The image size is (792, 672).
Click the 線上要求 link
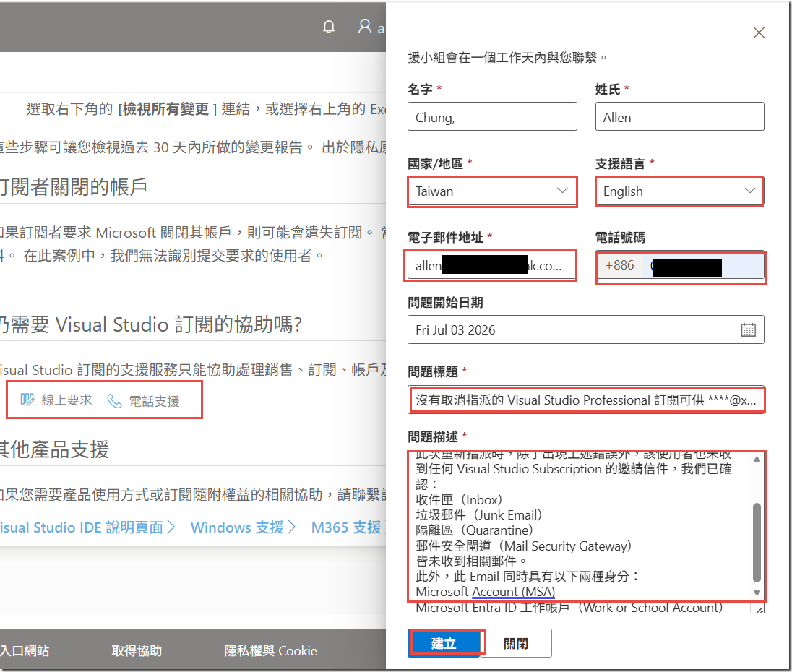[x=66, y=400]
